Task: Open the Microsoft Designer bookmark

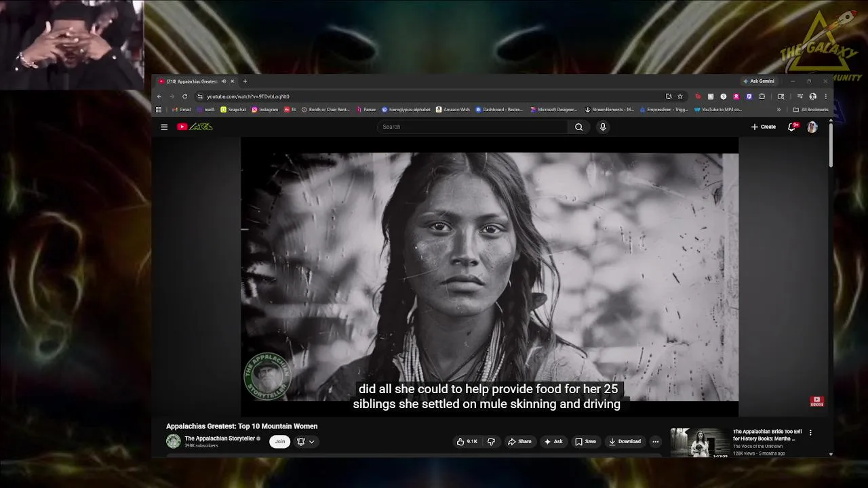Action: tap(554, 109)
